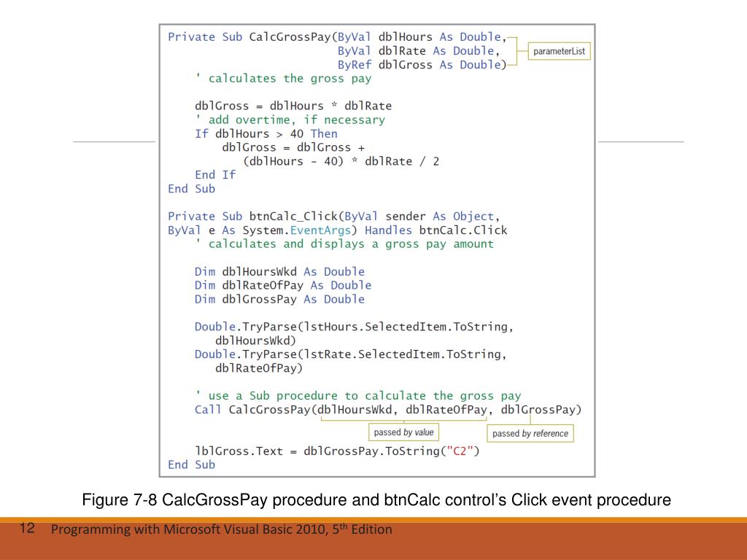This screenshot has width=747, height=560.
Task: Click comment 'use a Sub procedure to calculate'
Action: (357, 396)
